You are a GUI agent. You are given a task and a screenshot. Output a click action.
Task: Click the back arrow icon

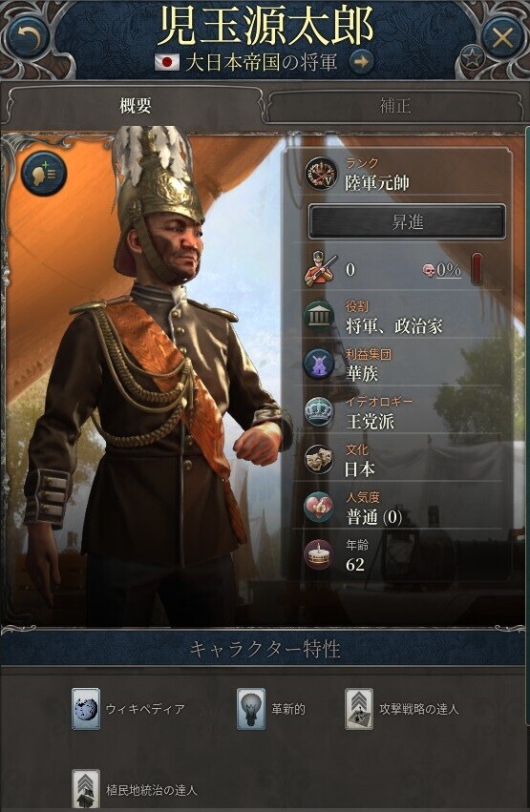pos(28,37)
